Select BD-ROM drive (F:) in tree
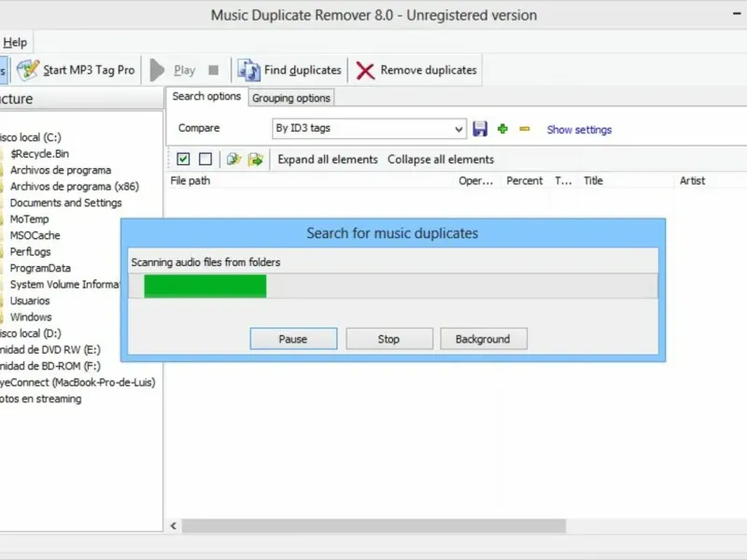 click(50, 366)
